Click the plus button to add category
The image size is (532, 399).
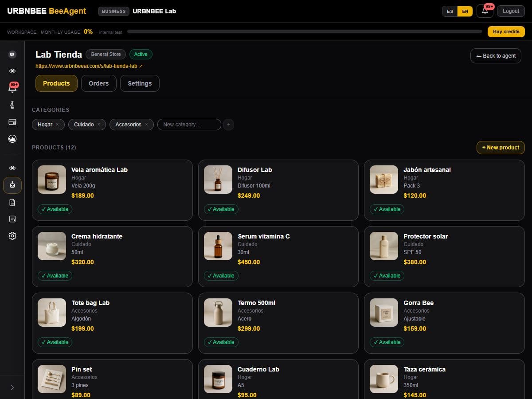click(x=228, y=125)
